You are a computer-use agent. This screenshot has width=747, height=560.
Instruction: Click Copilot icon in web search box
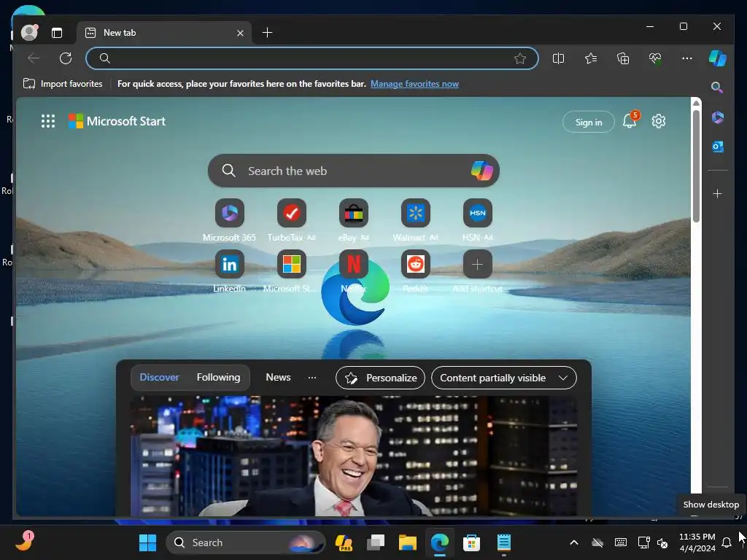[x=481, y=171]
